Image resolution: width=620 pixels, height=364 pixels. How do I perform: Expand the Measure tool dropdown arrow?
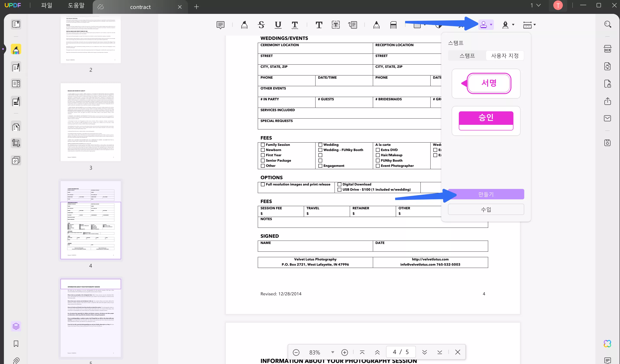point(535,25)
